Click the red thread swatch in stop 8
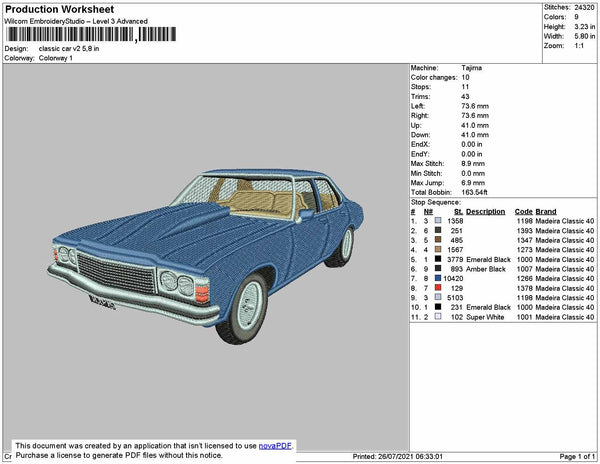This screenshot has width=600, height=464. 438,288
